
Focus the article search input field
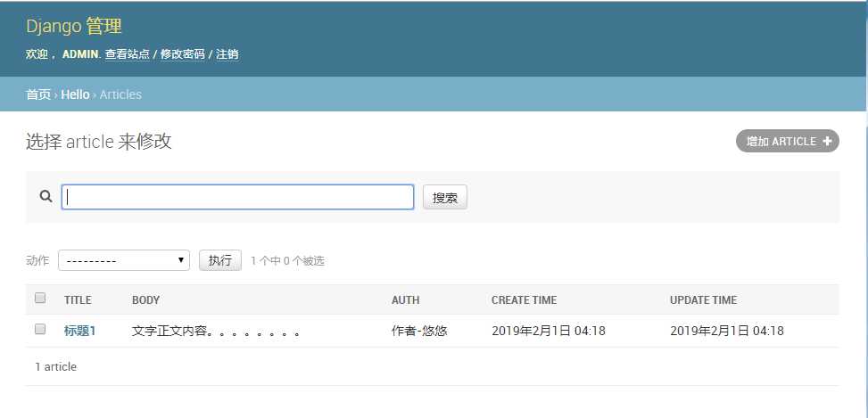click(237, 197)
